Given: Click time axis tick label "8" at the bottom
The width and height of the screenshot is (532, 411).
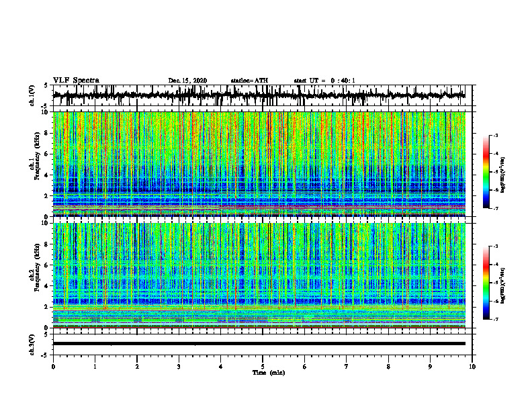Looking at the screenshot, I should tap(388, 367).
